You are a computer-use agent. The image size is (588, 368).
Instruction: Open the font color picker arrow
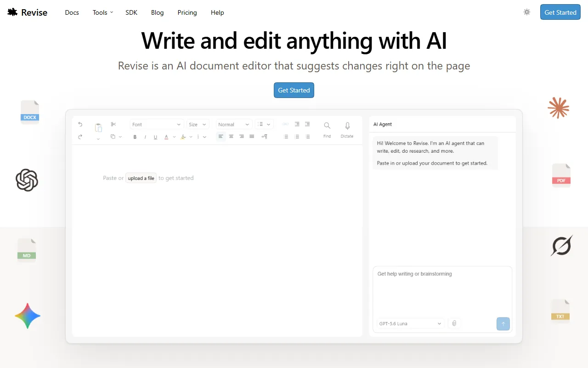click(174, 137)
